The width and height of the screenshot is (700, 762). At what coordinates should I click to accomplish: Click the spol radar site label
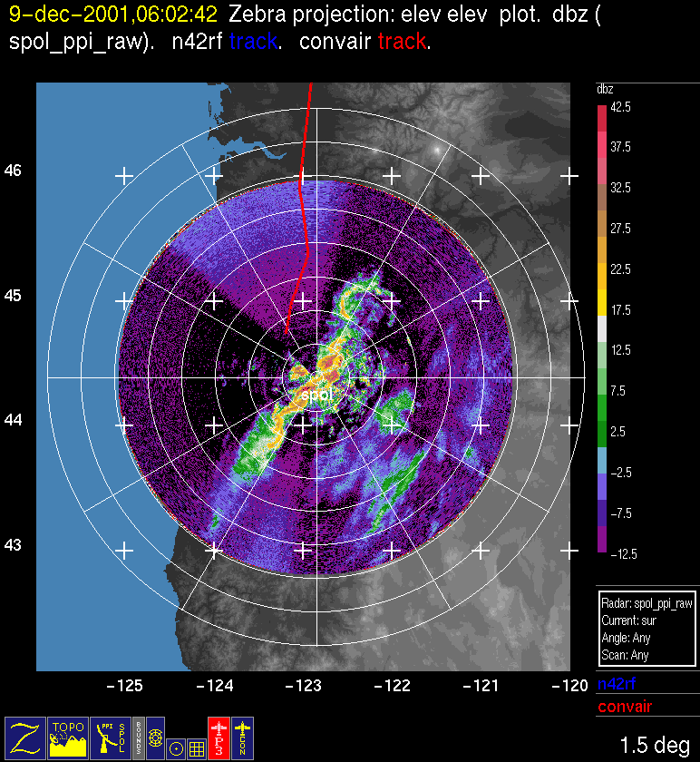[x=316, y=395]
